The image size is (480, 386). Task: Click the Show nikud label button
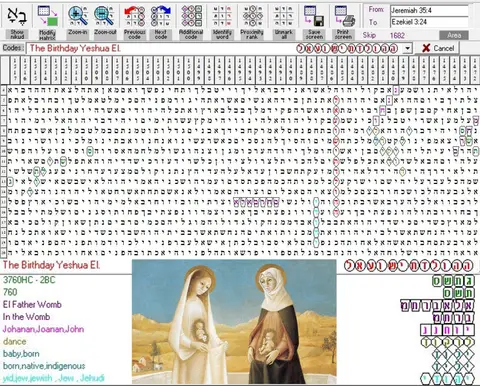coord(17,35)
